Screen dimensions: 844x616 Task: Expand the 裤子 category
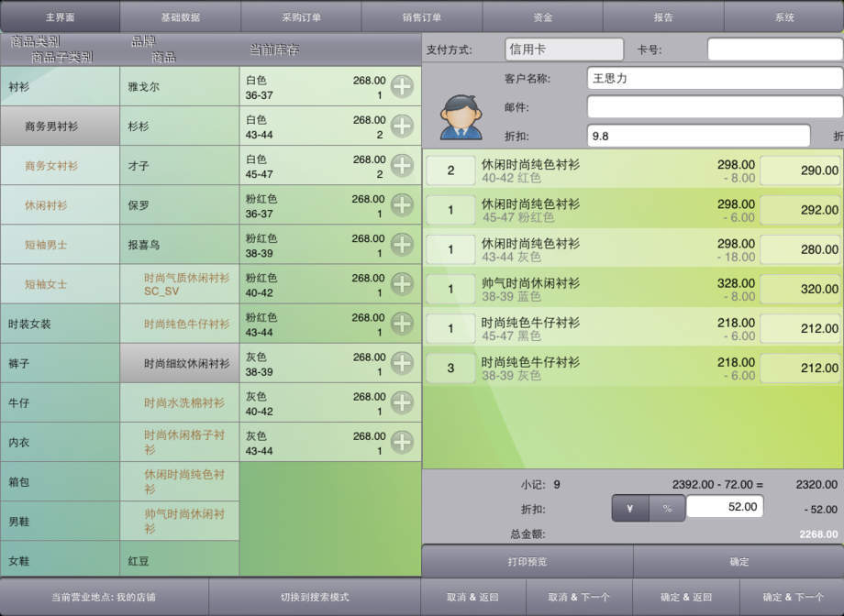[x=60, y=364]
